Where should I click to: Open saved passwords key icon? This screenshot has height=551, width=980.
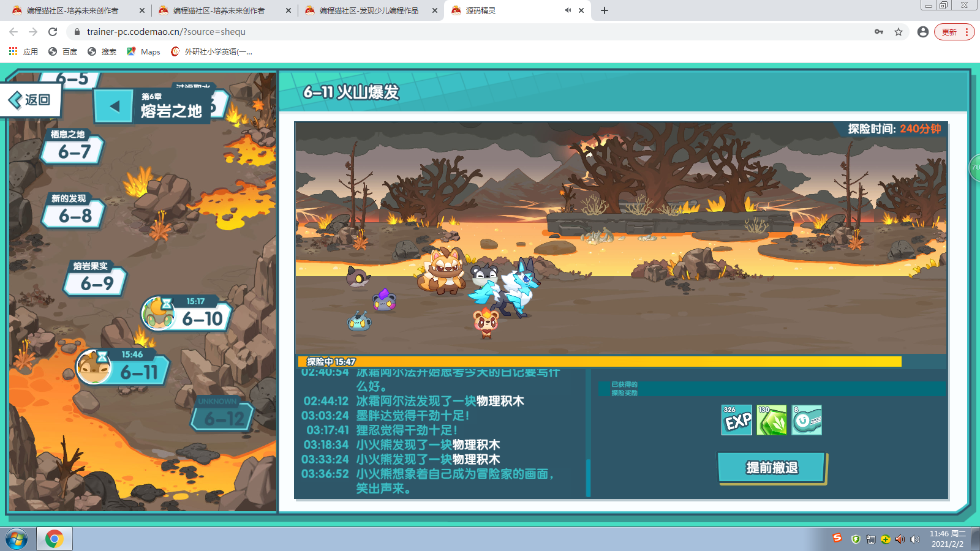[879, 32]
